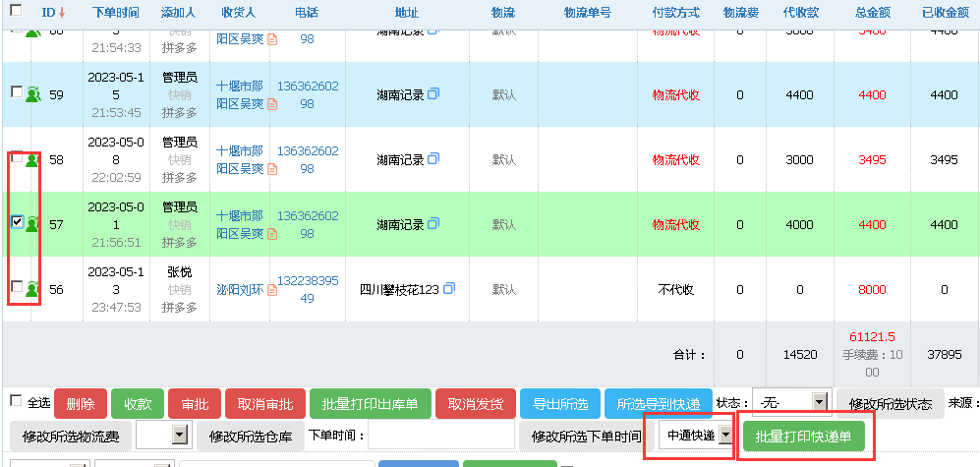Click the red 删除 button
Image resolution: width=980 pixels, height=467 pixels.
coord(81,404)
